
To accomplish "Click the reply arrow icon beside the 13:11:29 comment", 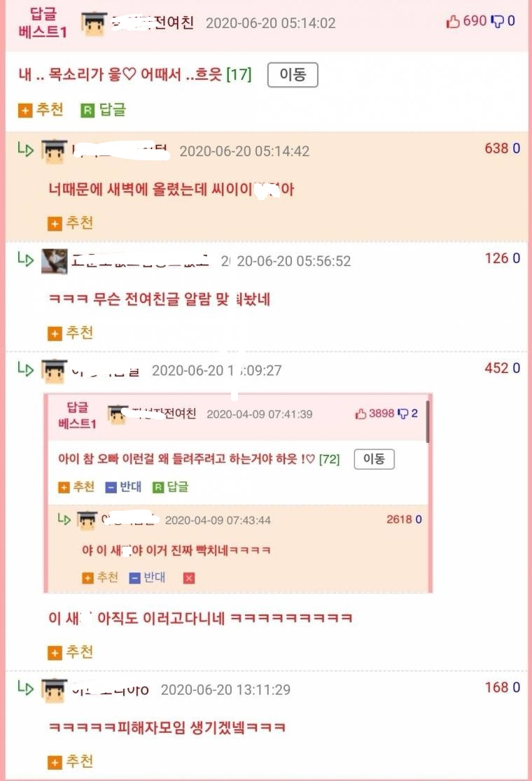I will (25, 687).
